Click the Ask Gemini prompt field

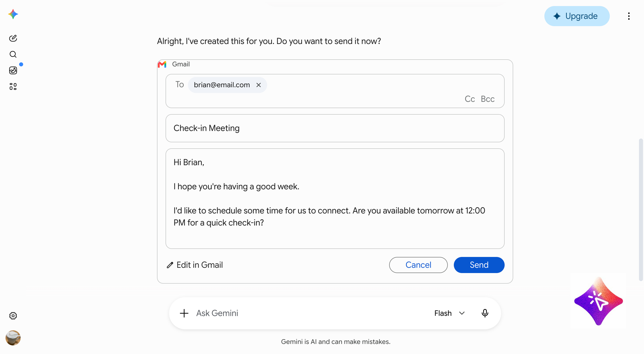(309, 313)
